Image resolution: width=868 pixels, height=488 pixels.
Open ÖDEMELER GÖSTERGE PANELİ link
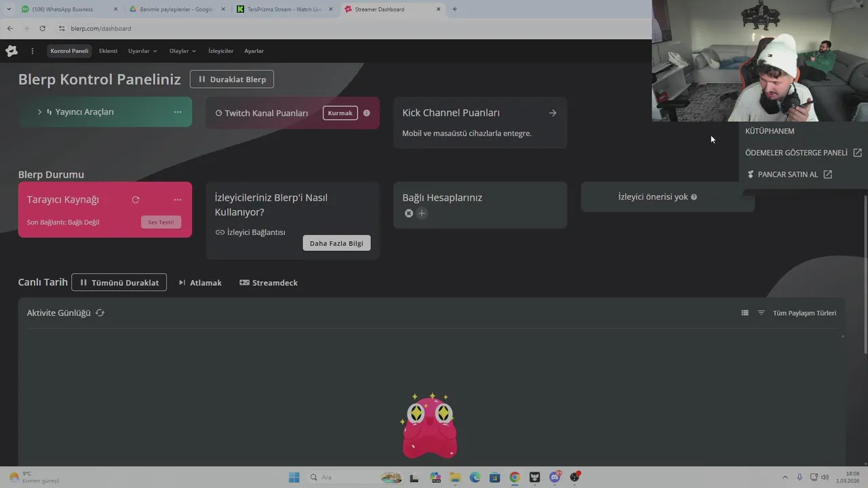[803, 152]
